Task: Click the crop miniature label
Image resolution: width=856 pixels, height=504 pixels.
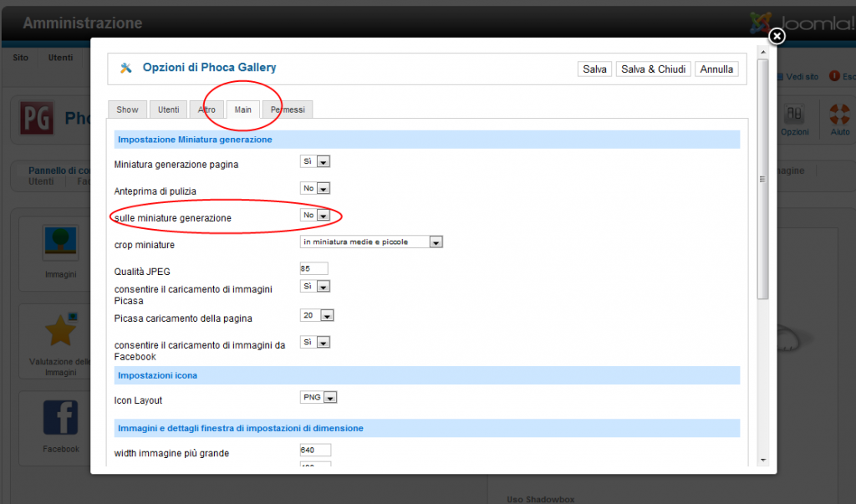Action: pyautogui.click(x=144, y=245)
